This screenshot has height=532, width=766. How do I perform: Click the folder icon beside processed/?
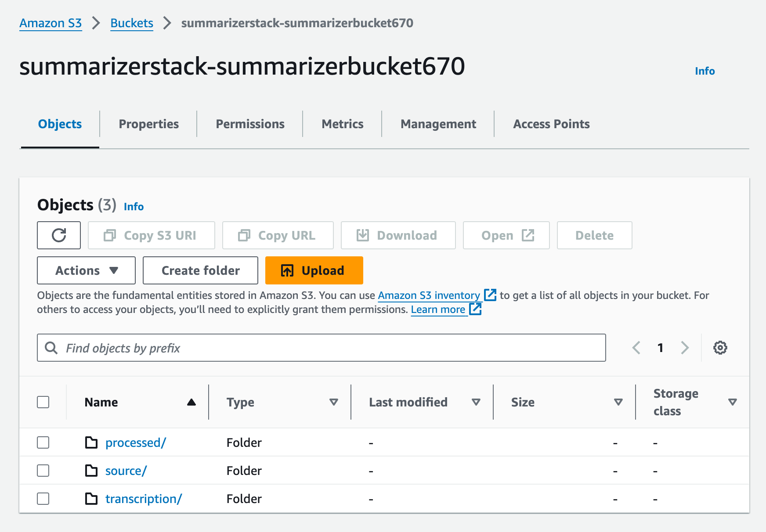[x=91, y=442]
